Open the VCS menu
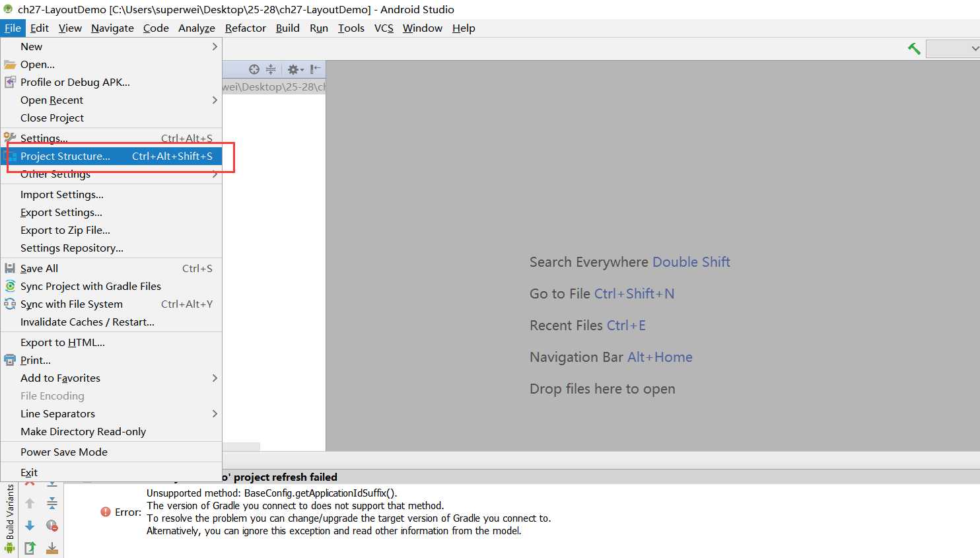 pos(384,28)
